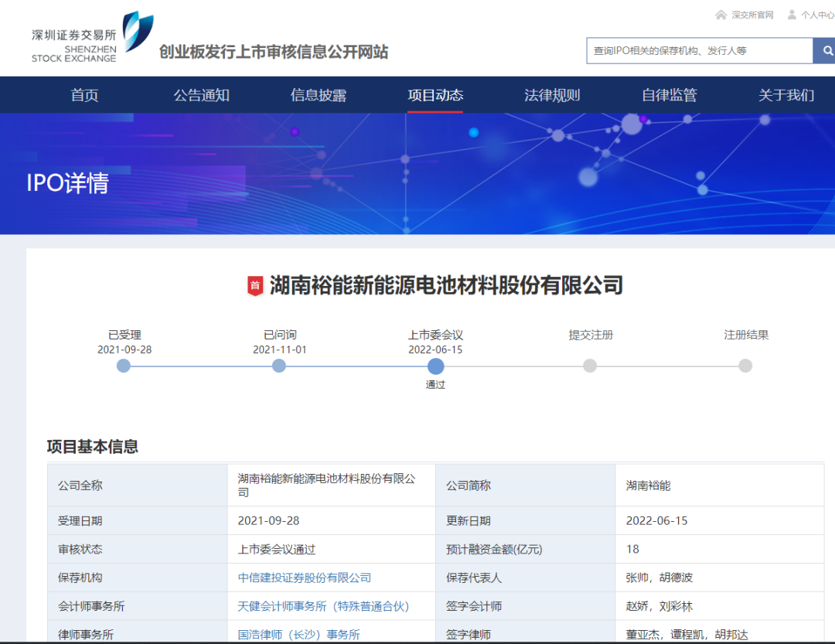
Task: Open the 公告通知 menu
Action: (x=201, y=95)
